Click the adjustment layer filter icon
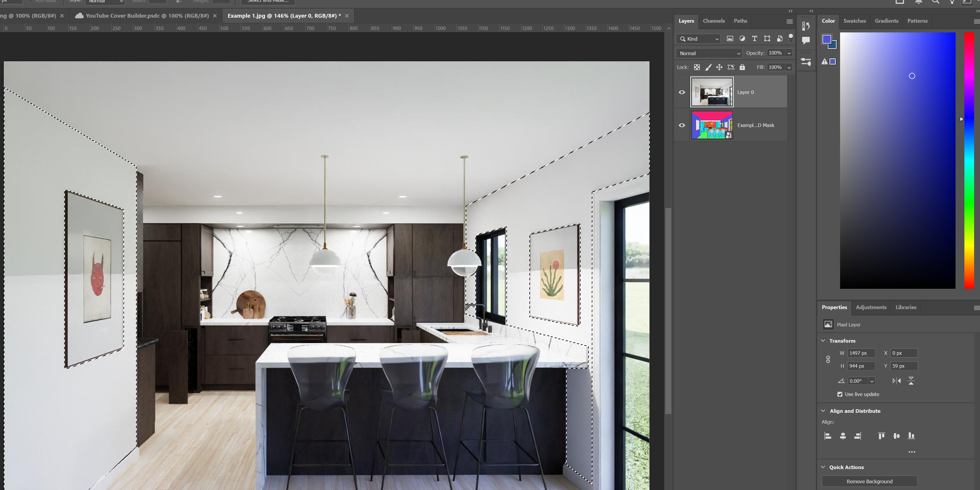Image resolution: width=980 pixels, height=490 pixels. 742,38
